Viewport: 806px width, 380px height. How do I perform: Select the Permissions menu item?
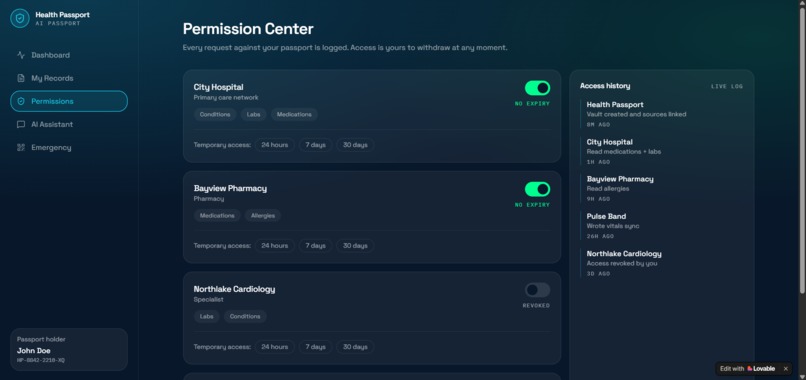69,101
